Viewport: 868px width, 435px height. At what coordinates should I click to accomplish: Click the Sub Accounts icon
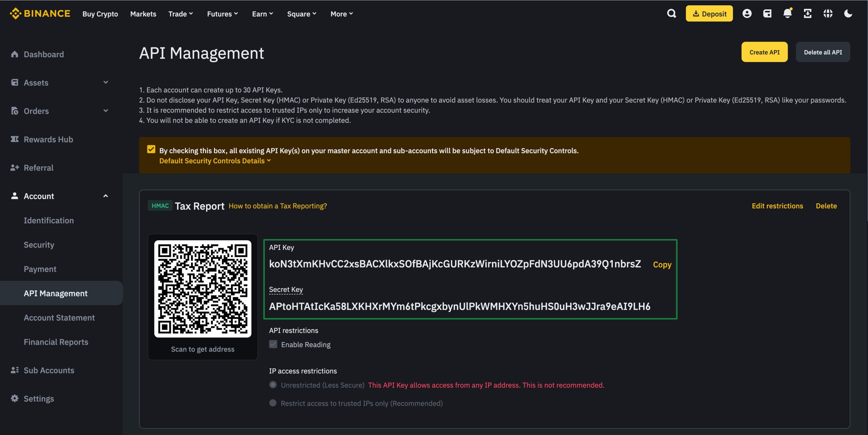14,370
